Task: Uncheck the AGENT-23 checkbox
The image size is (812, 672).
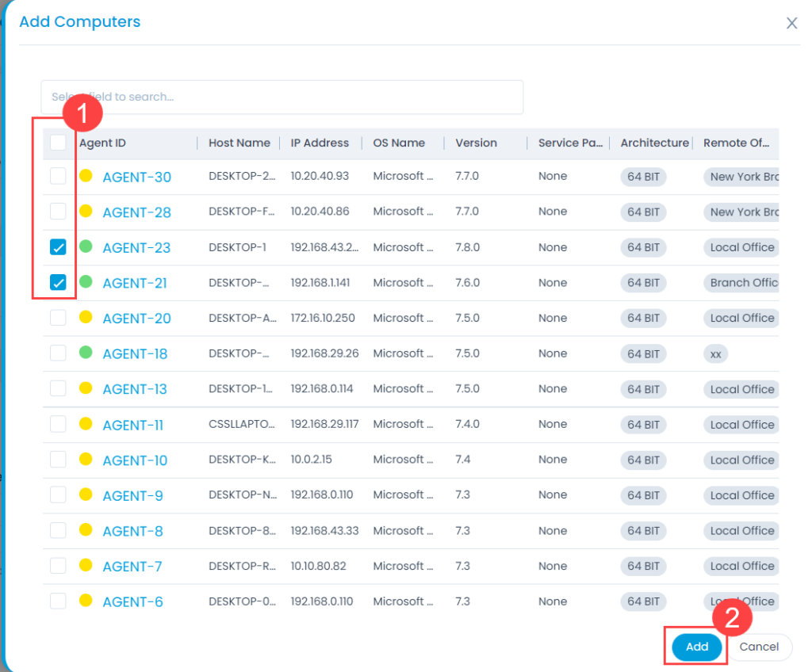Action: pyautogui.click(x=58, y=247)
